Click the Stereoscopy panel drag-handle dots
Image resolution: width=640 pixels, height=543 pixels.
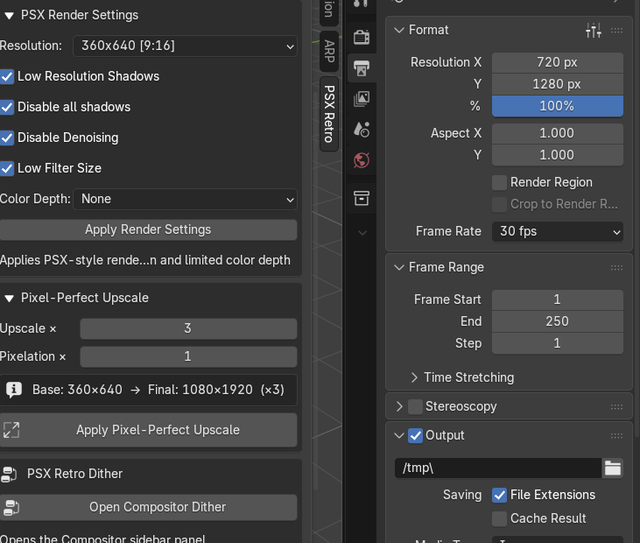617,407
